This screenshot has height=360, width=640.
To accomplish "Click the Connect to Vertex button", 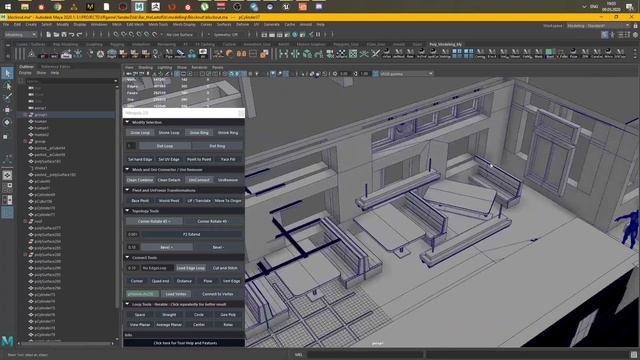I will (218, 294).
